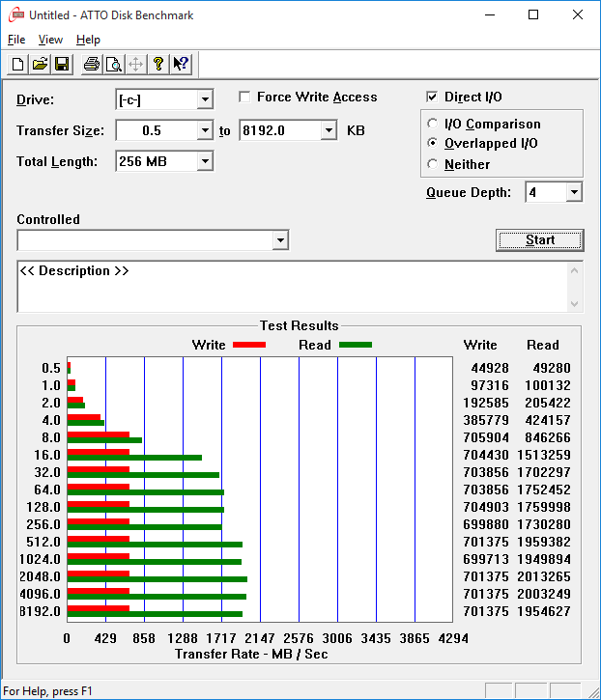
Task: Click the green Read legend swatch
Action: (356, 345)
